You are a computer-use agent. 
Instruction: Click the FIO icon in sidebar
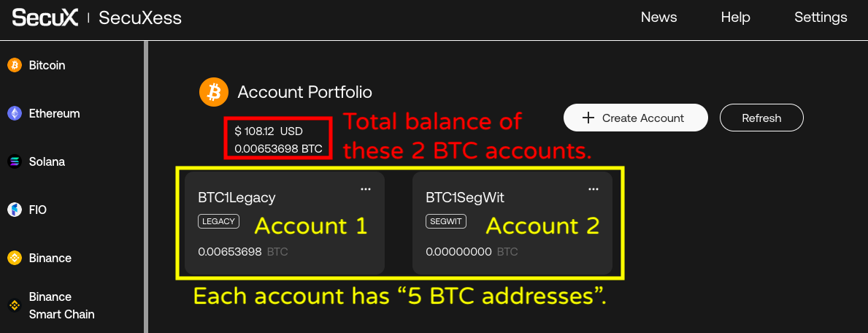click(x=15, y=210)
